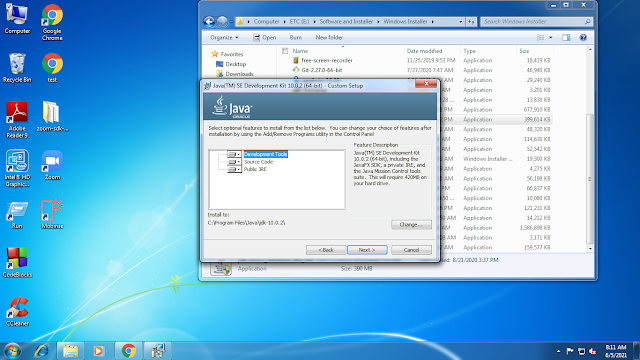Open Explorer help icon
This screenshot has width=640, height=360.
click(583, 38)
